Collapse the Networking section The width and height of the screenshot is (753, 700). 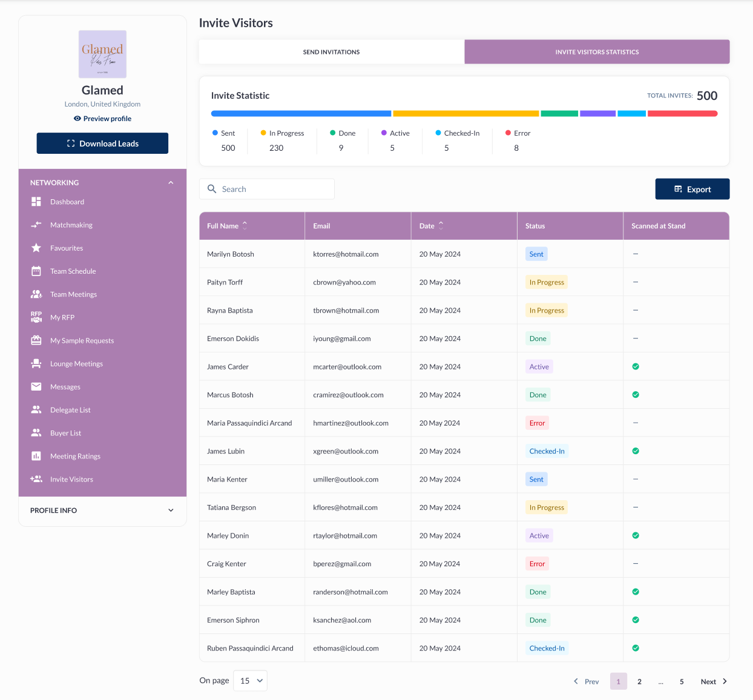[x=171, y=183]
